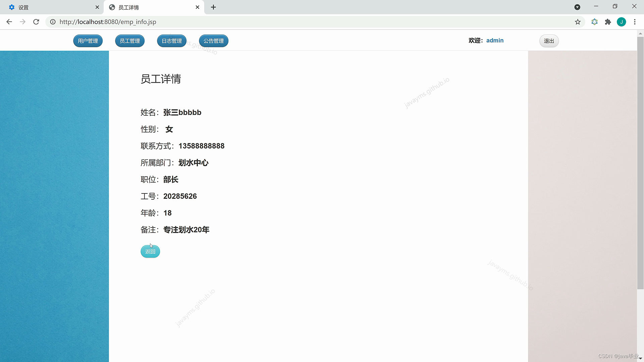Click the age value 18

tap(167, 213)
